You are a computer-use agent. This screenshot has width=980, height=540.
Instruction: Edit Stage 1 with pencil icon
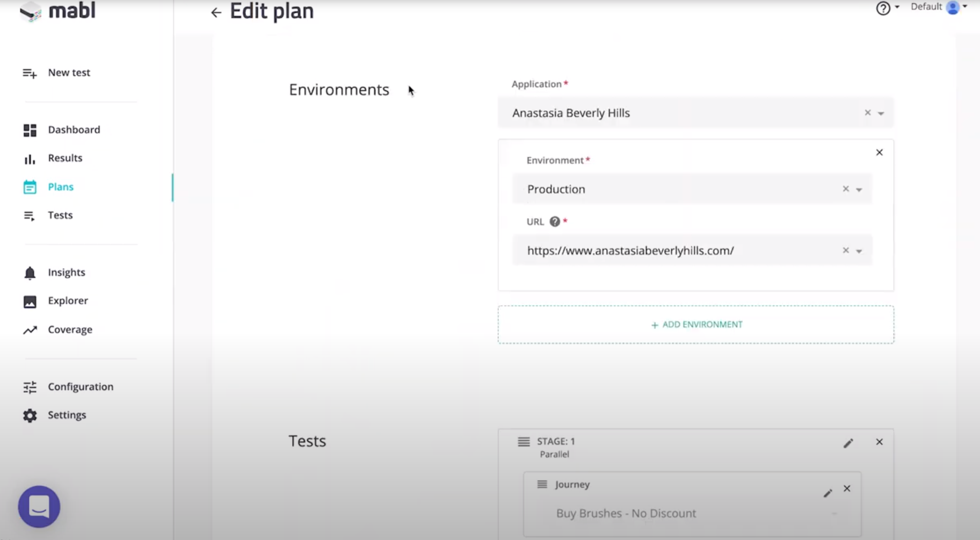tap(848, 443)
